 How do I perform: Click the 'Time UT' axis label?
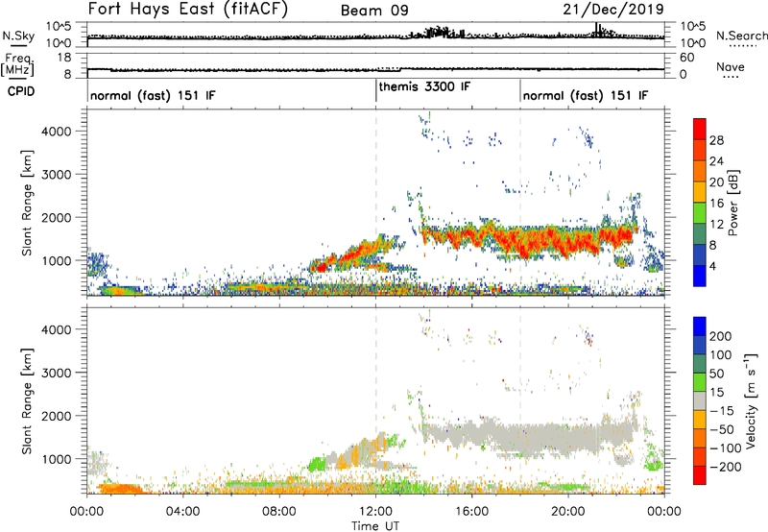375,525
